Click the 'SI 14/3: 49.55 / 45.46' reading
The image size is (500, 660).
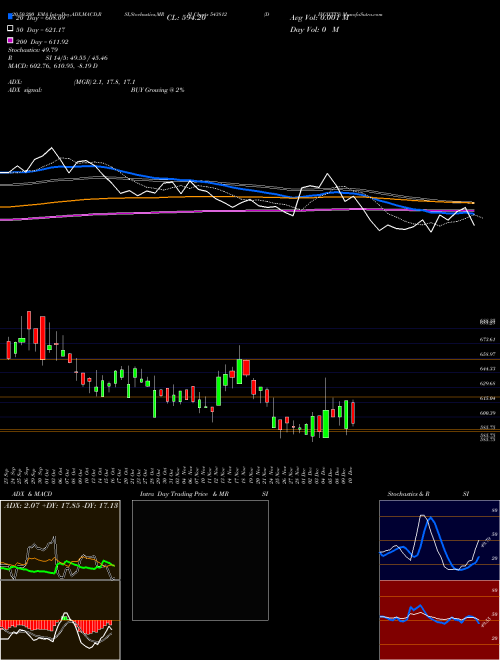(77, 58)
